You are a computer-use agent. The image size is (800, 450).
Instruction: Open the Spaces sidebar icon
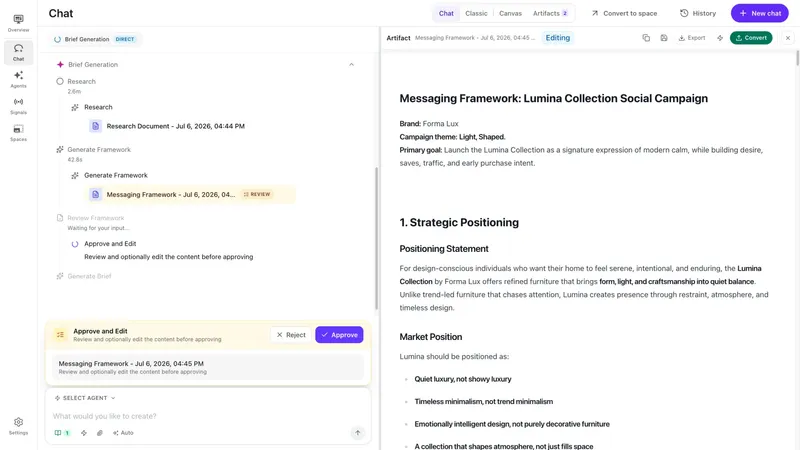point(18,133)
